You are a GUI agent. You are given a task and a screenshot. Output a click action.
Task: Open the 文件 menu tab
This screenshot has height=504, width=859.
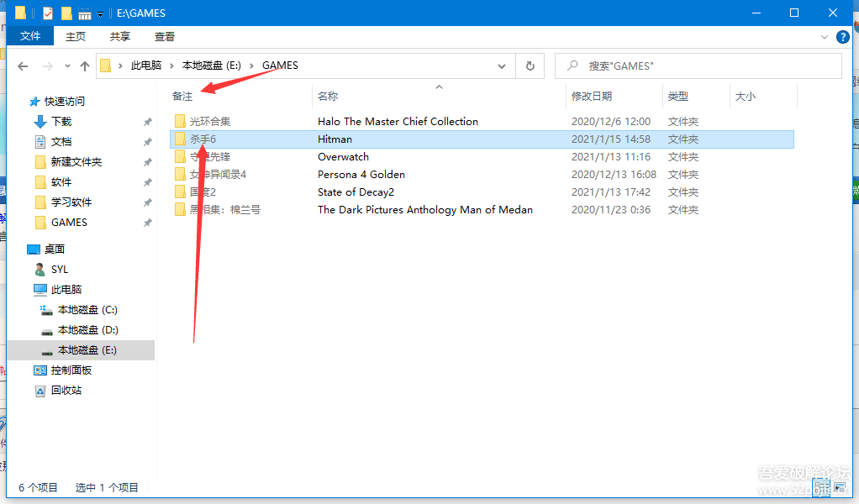pyautogui.click(x=30, y=36)
